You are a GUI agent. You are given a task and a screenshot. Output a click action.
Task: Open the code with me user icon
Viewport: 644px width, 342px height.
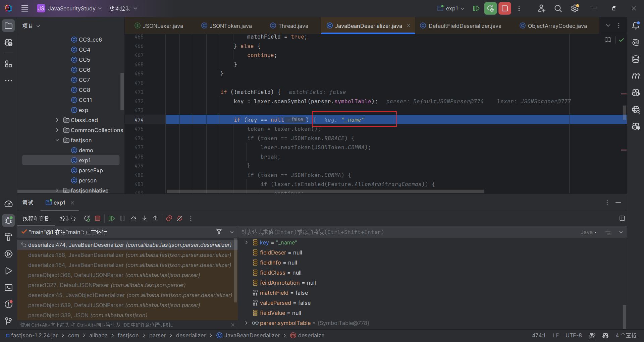(541, 8)
